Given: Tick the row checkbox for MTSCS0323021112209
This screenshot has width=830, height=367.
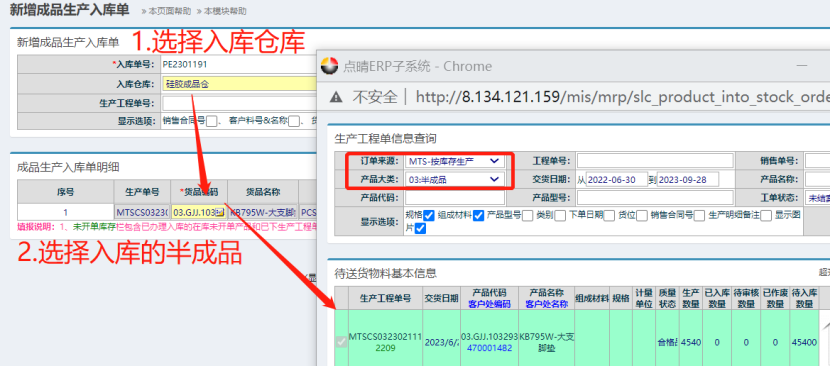Looking at the screenshot, I should click(341, 342).
